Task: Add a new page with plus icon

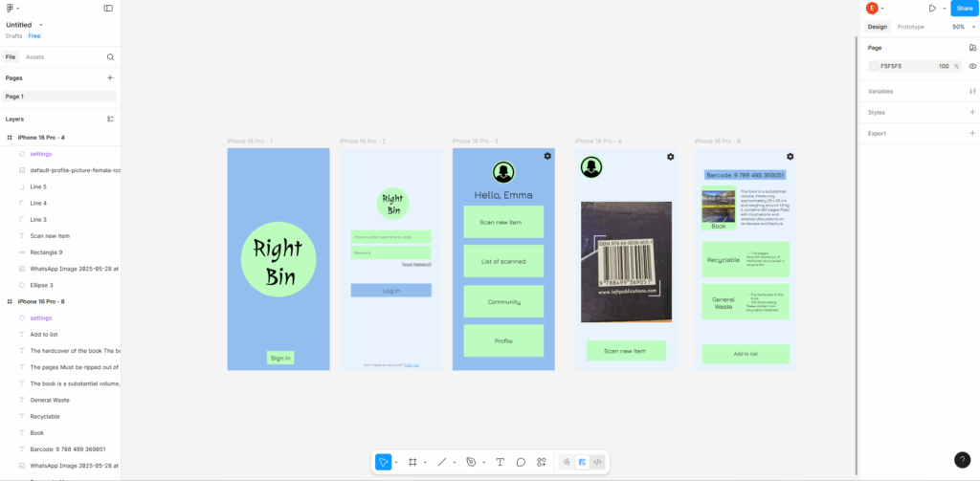Action: [x=110, y=78]
